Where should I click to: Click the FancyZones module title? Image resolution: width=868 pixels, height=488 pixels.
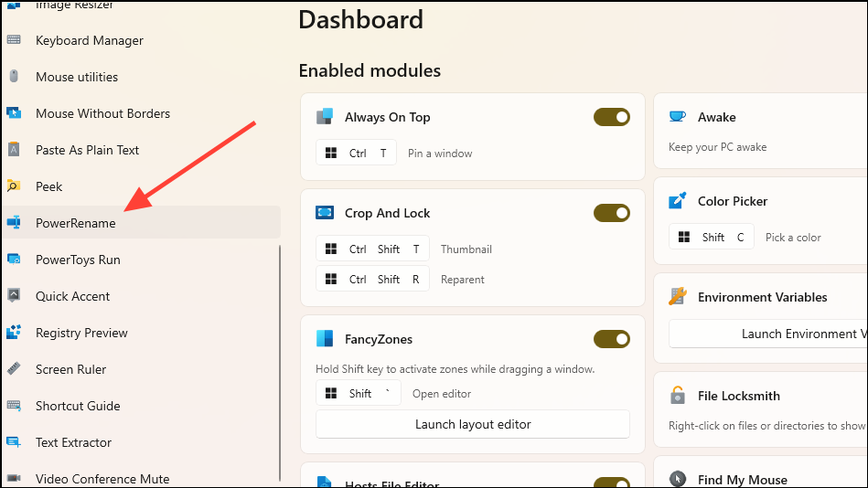coord(379,339)
